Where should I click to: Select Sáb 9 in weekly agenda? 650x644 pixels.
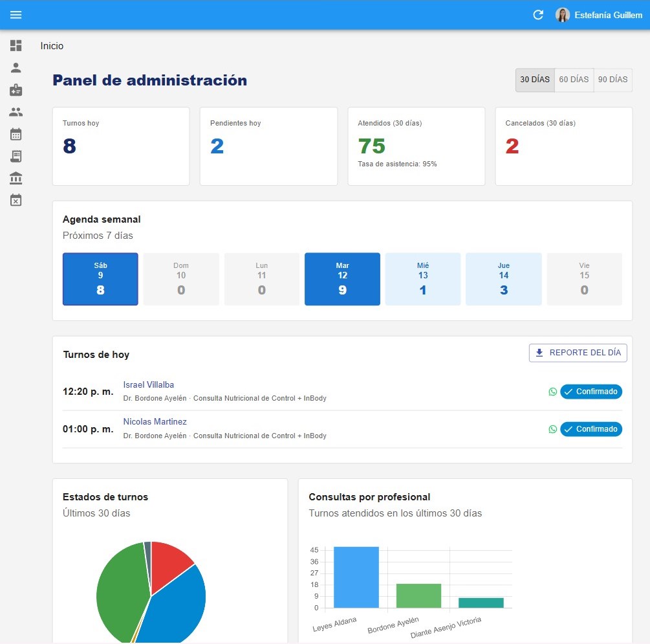pyautogui.click(x=100, y=279)
